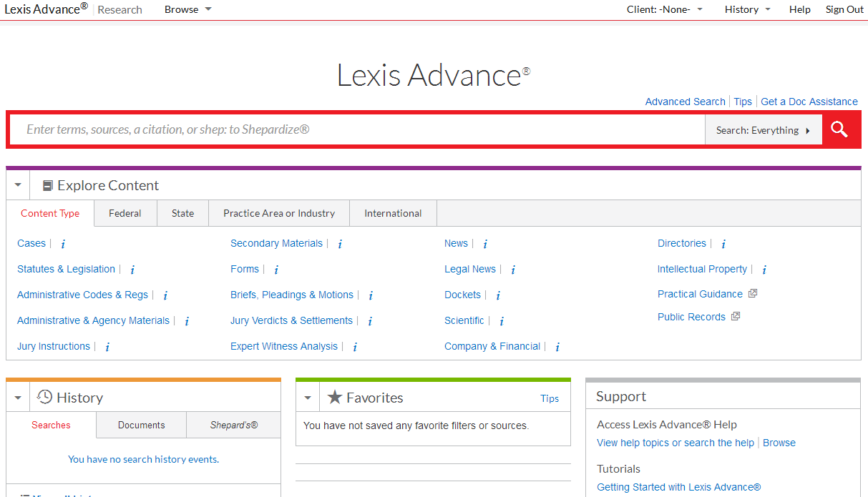Click external link icon beside Practical Guidance

pos(753,293)
